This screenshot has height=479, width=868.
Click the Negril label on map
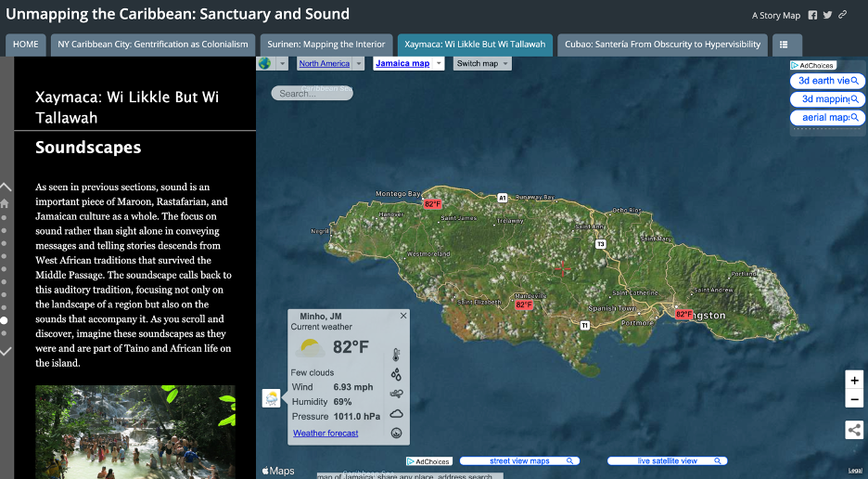[319, 231]
